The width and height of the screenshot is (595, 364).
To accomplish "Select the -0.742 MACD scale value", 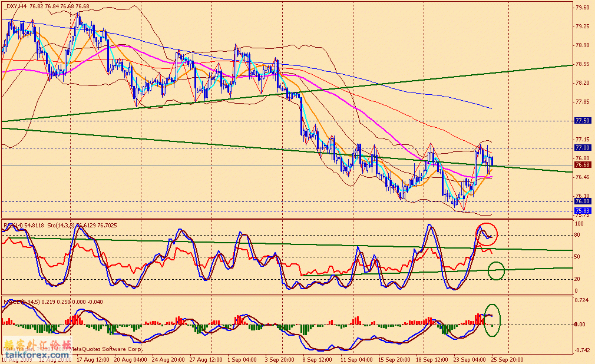I will pyautogui.click(x=581, y=350).
